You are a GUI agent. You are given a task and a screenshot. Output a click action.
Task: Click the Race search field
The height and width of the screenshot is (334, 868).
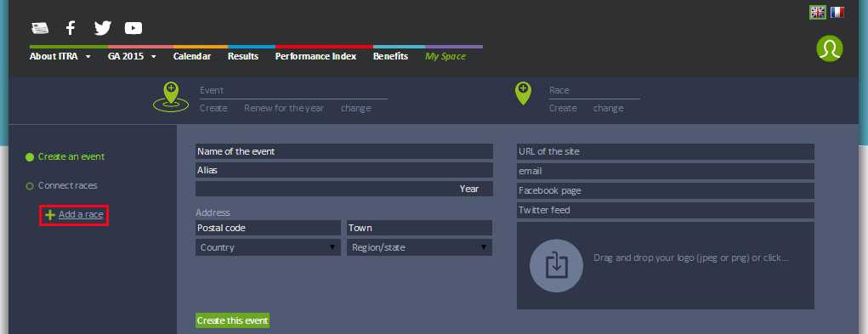pos(594,91)
